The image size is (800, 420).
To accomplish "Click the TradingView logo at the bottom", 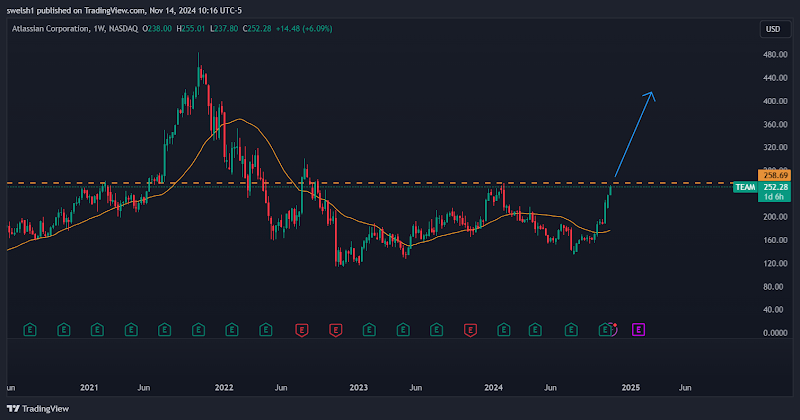I will click(x=38, y=409).
